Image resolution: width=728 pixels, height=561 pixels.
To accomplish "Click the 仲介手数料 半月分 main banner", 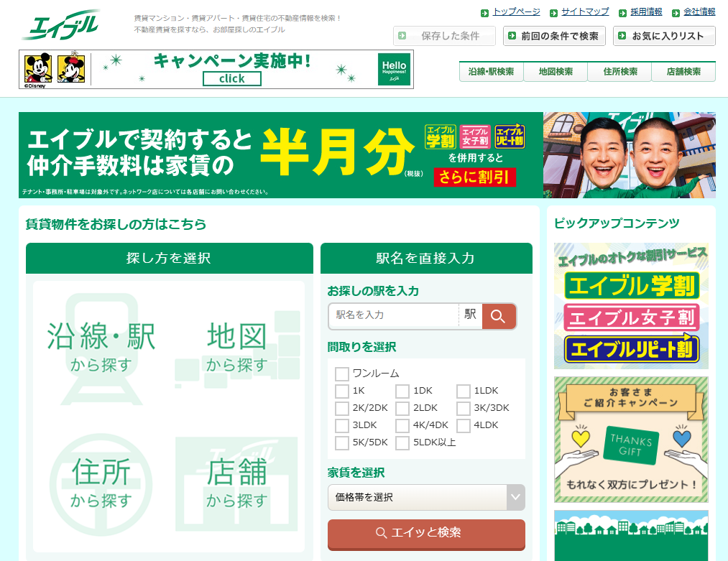I will coord(367,155).
